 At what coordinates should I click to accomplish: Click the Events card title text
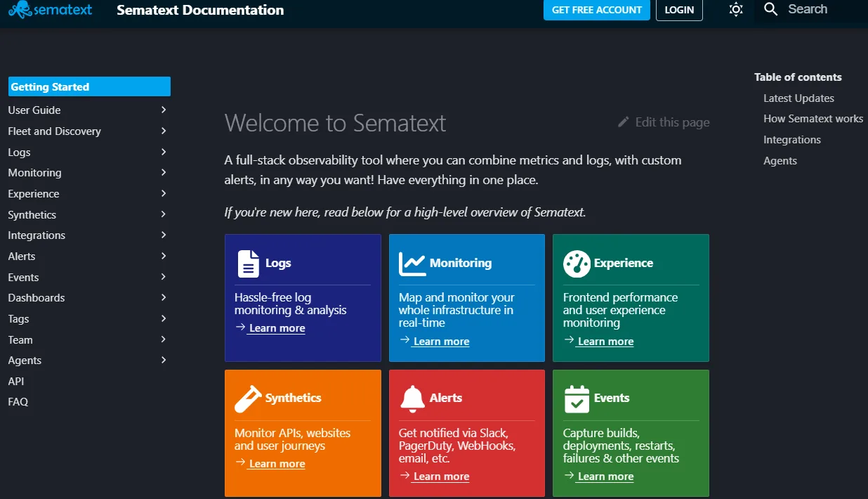click(612, 398)
